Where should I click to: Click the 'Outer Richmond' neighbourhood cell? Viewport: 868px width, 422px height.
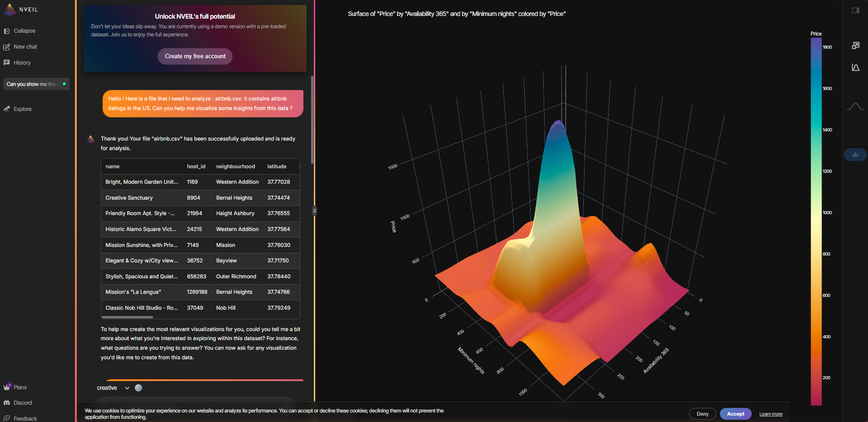coord(236,276)
